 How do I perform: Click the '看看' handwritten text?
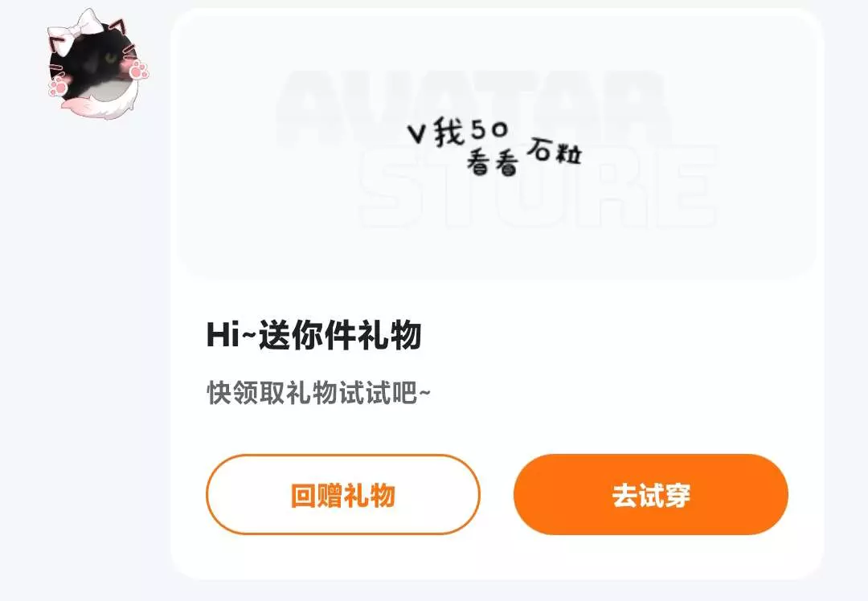(493, 162)
